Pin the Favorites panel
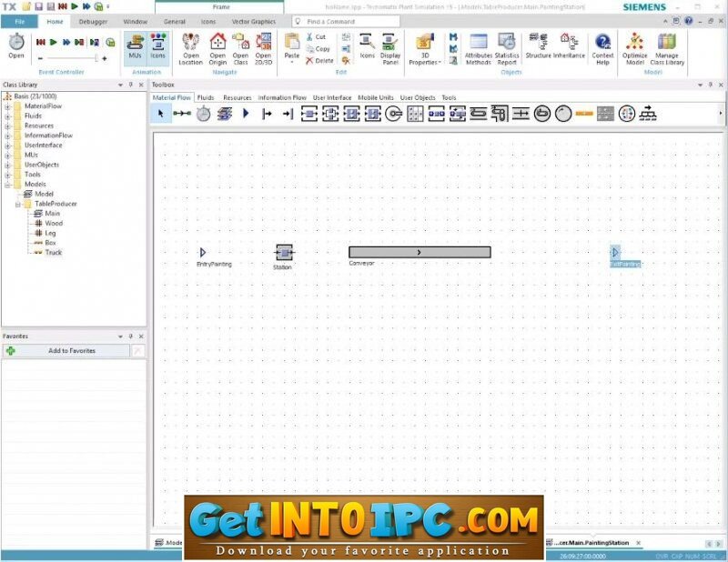The image size is (728, 562). [130, 336]
